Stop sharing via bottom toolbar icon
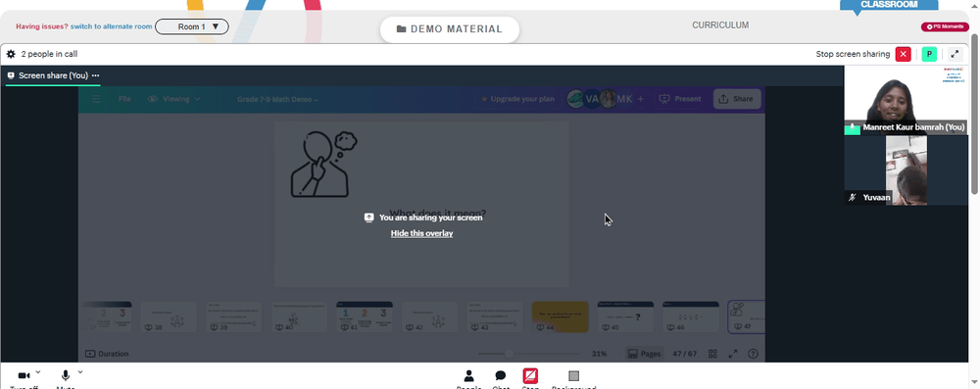The height and width of the screenshot is (389, 980). coord(530,376)
